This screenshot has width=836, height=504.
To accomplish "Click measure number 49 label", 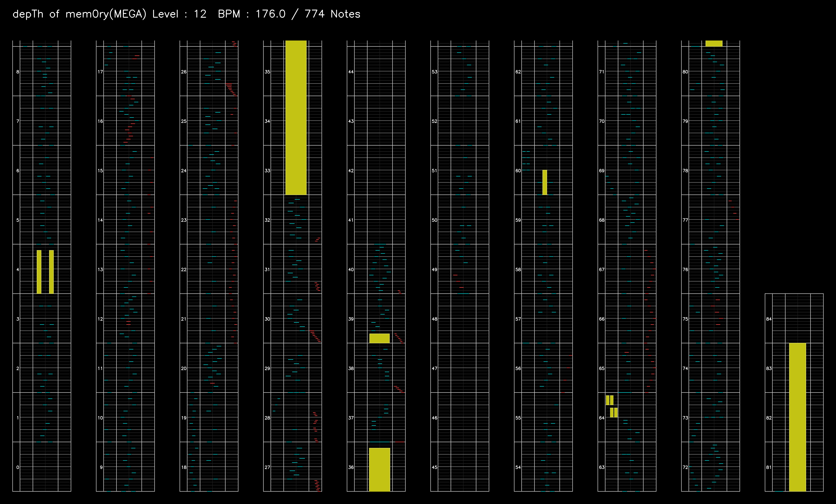I will click(x=434, y=270).
